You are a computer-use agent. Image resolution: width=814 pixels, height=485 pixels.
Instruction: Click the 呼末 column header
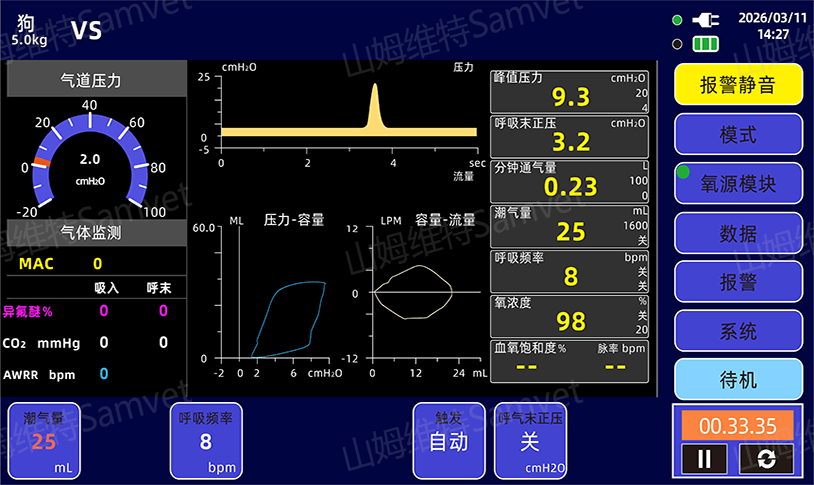(159, 288)
